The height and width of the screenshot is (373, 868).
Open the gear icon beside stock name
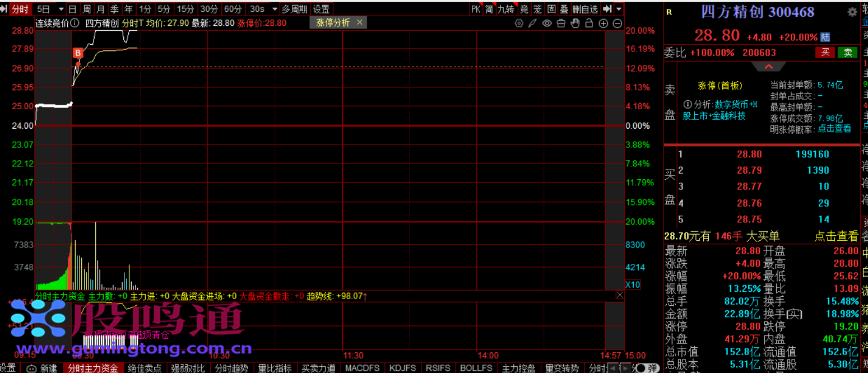point(852,12)
